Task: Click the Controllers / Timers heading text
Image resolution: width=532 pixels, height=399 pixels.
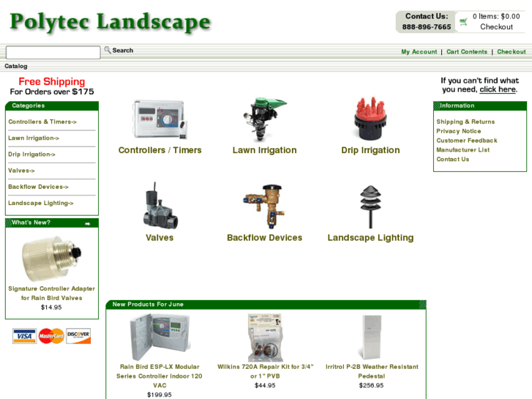Action: pos(160,150)
